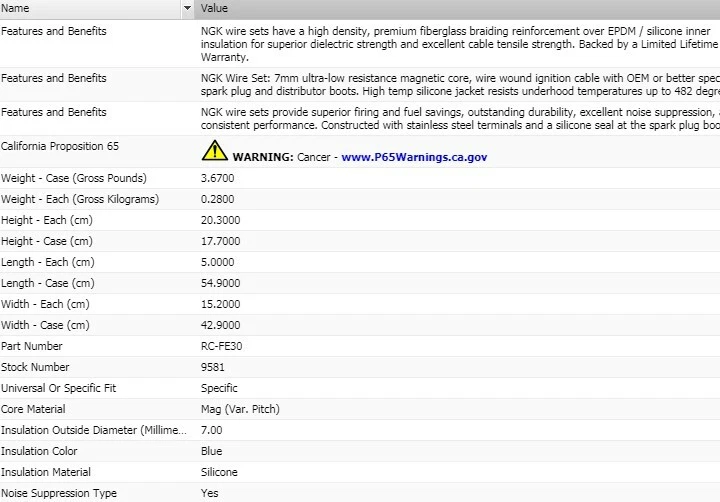The height and width of the screenshot is (502, 720).
Task: Click the Core Material label
Action: [33, 409]
